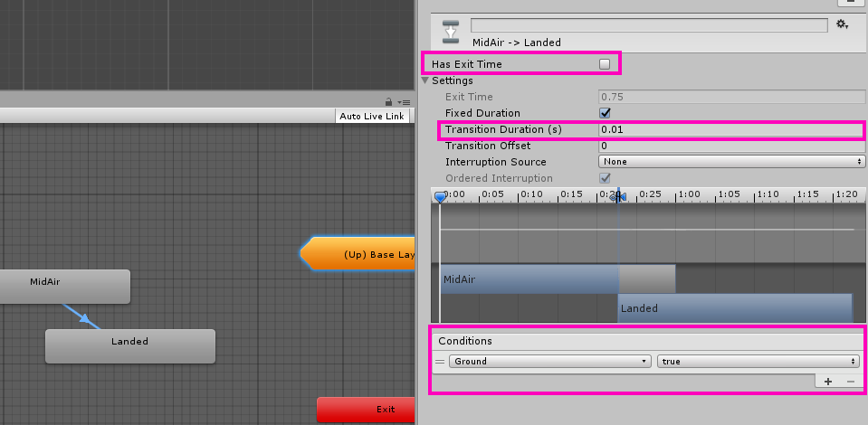
Task: Toggle the Ordered Interruption checkbox
Action: pos(605,178)
